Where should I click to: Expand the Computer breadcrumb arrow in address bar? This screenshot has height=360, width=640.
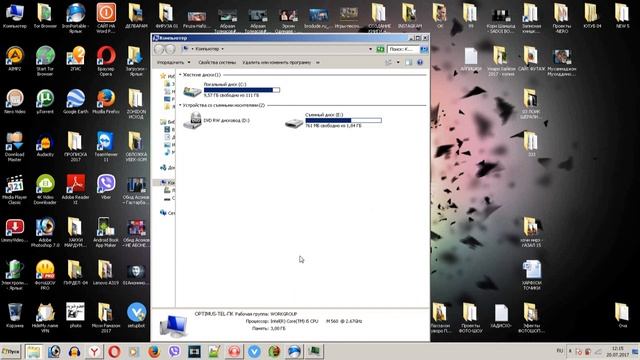[222, 49]
